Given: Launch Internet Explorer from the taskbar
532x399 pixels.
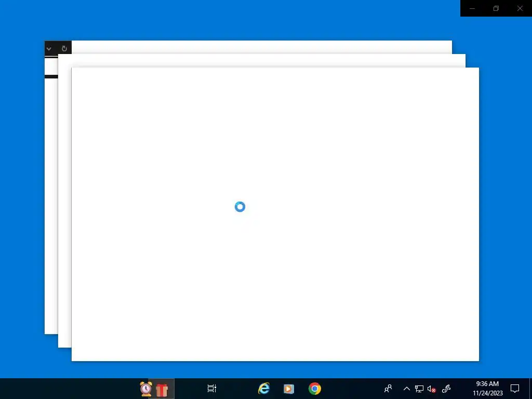Looking at the screenshot, I should [x=263, y=389].
